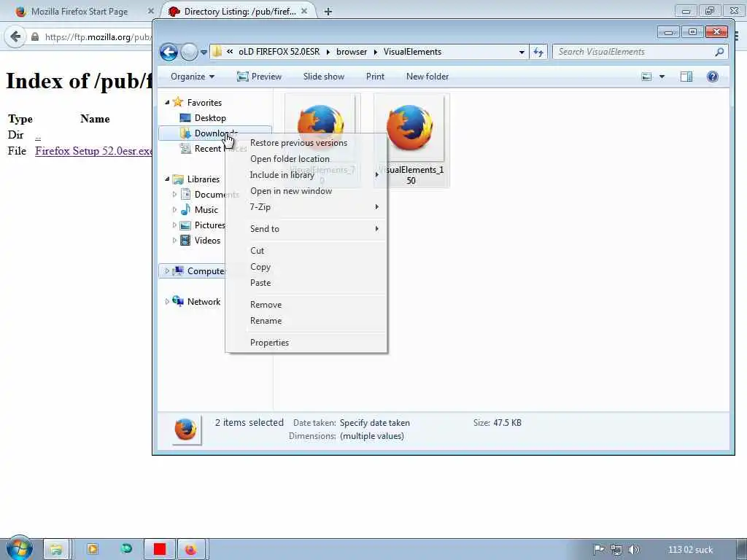Open the Windows Start menu
The image size is (747, 560).
(x=19, y=548)
